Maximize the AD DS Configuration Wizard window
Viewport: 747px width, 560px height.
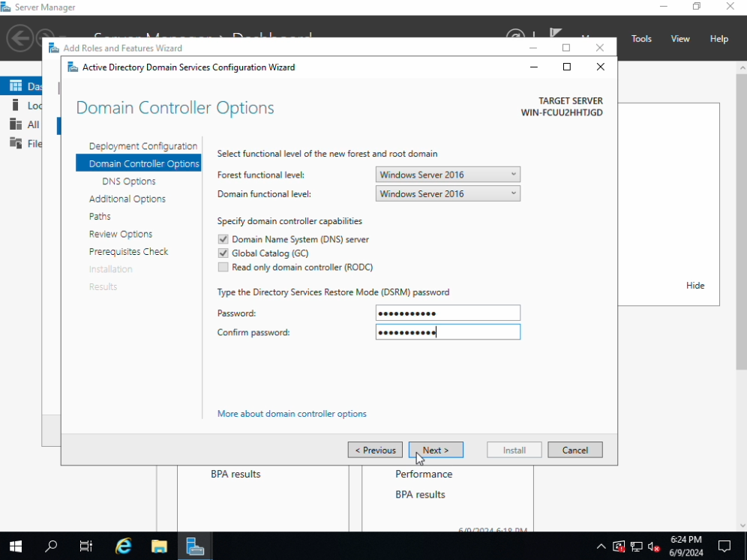coord(566,67)
